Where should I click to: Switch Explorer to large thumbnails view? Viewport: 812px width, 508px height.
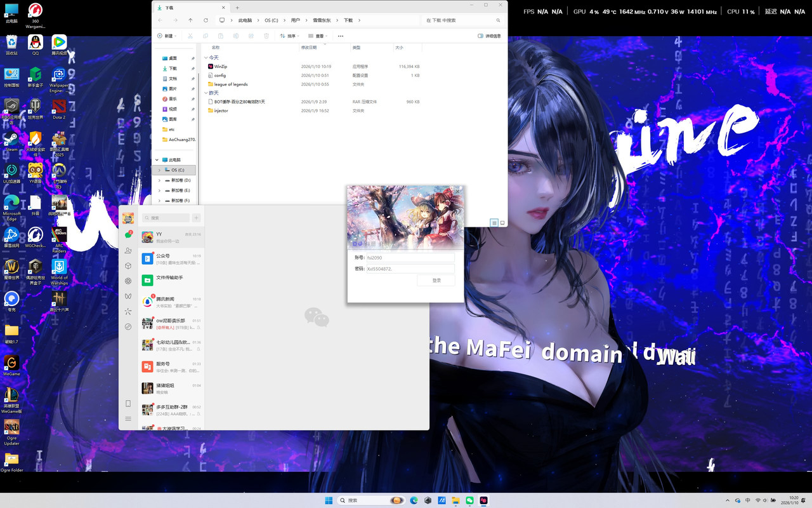502,223
